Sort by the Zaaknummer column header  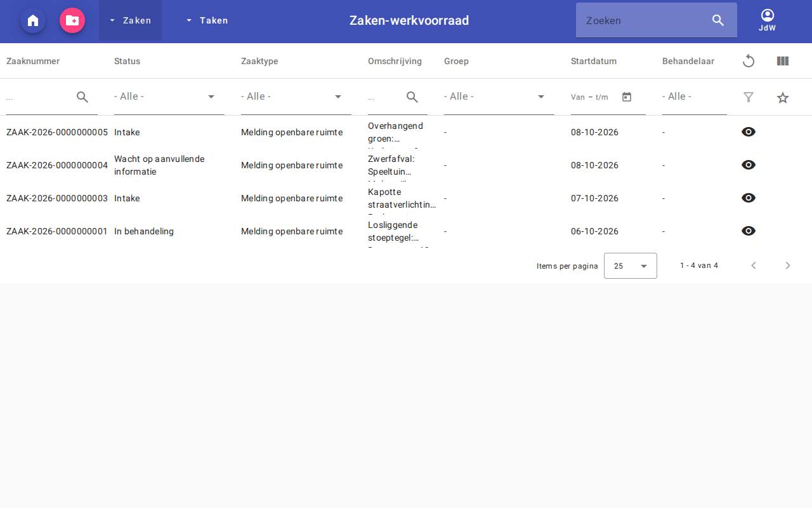coord(33,61)
